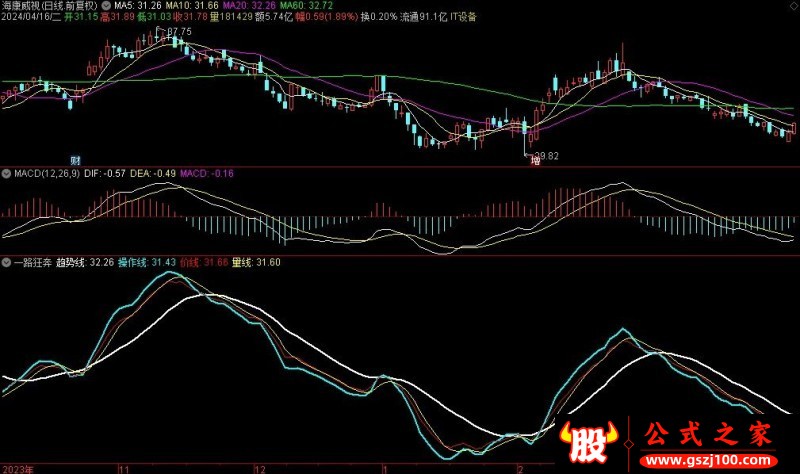Open the 一路狂奔 indicator dropdown arrow
The image size is (800, 474).
[7, 262]
